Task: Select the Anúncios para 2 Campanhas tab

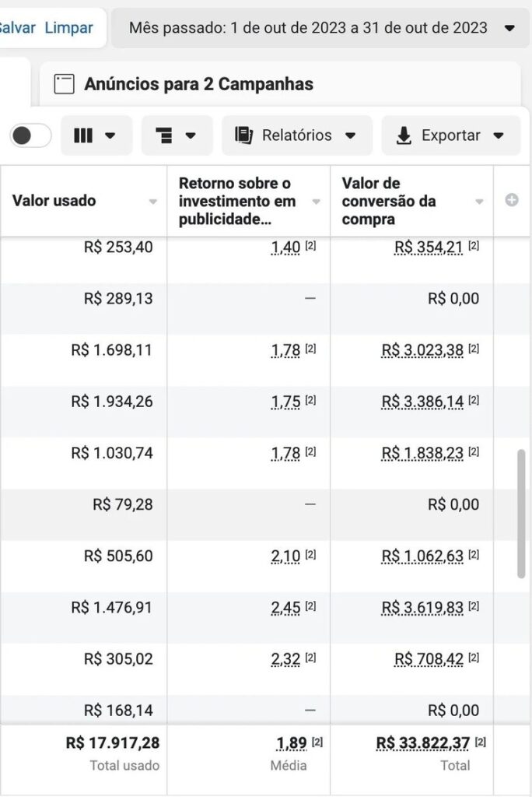Action: coord(198,84)
